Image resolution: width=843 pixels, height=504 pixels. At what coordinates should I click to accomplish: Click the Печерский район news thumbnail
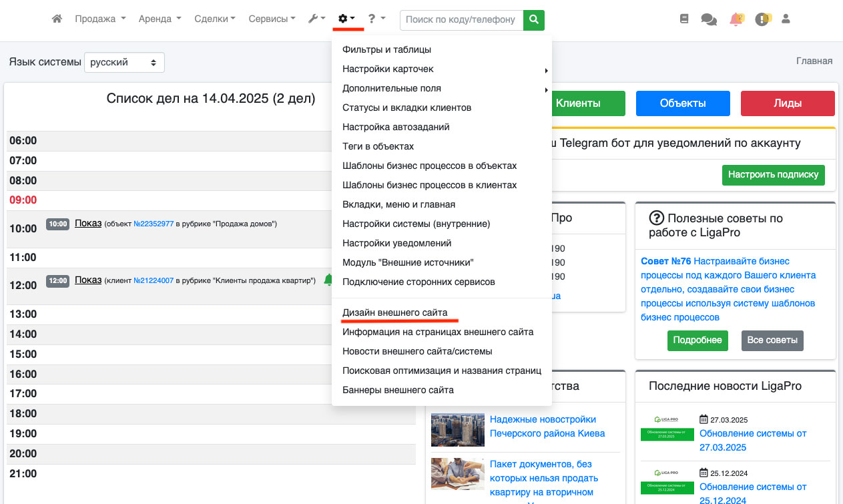click(457, 429)
